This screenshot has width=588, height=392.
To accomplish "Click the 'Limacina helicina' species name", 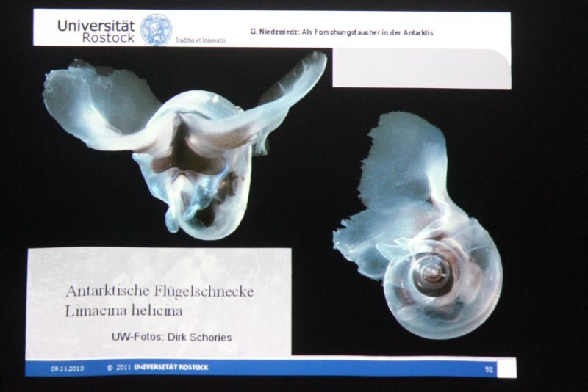I will pyautogui.click(x=123, y=311).
